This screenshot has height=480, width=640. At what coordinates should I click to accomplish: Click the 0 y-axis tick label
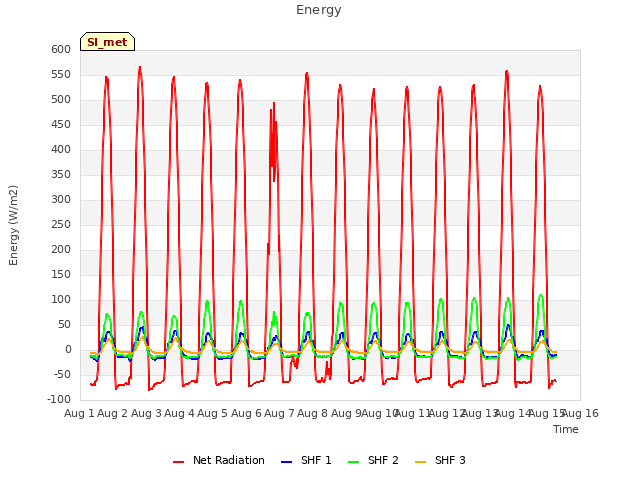68,349
